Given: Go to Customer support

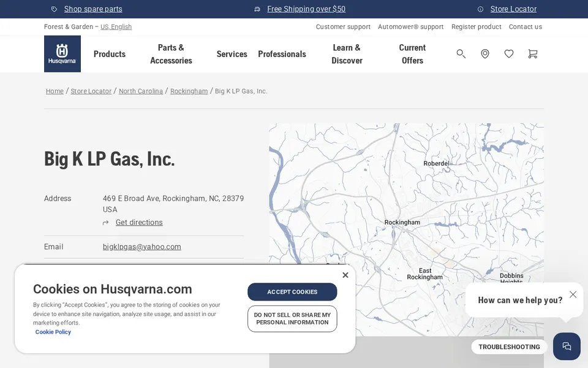Looking at the screenshot, I should pos(343,26).
